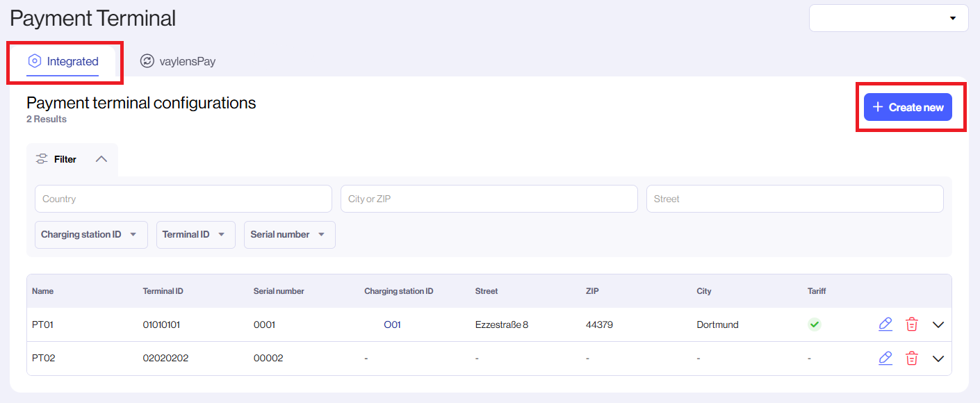Screen dimensions: 980x403
Task: Select serial number 0001
Action: (265, 324)
